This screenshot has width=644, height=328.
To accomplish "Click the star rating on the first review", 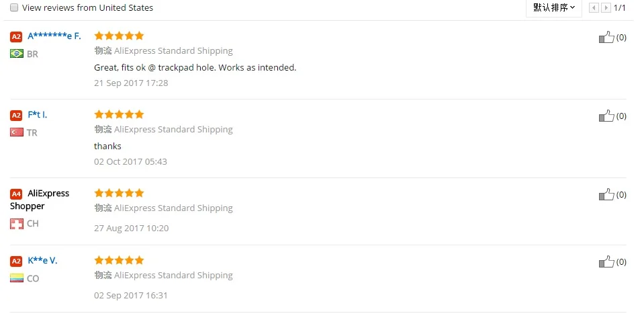I will click(119, 36).
